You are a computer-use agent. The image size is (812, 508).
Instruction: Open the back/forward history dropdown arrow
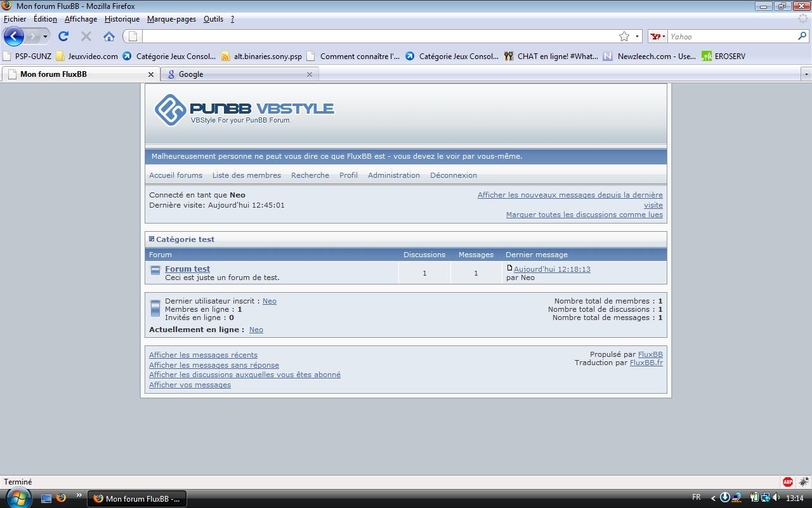point(45,36)
